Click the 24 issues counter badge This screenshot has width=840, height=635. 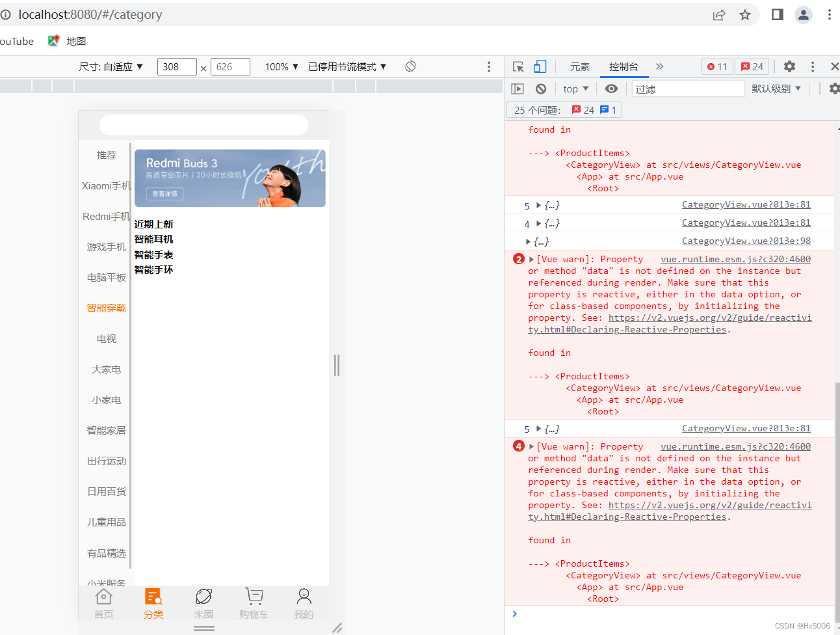tap(752, 66)
